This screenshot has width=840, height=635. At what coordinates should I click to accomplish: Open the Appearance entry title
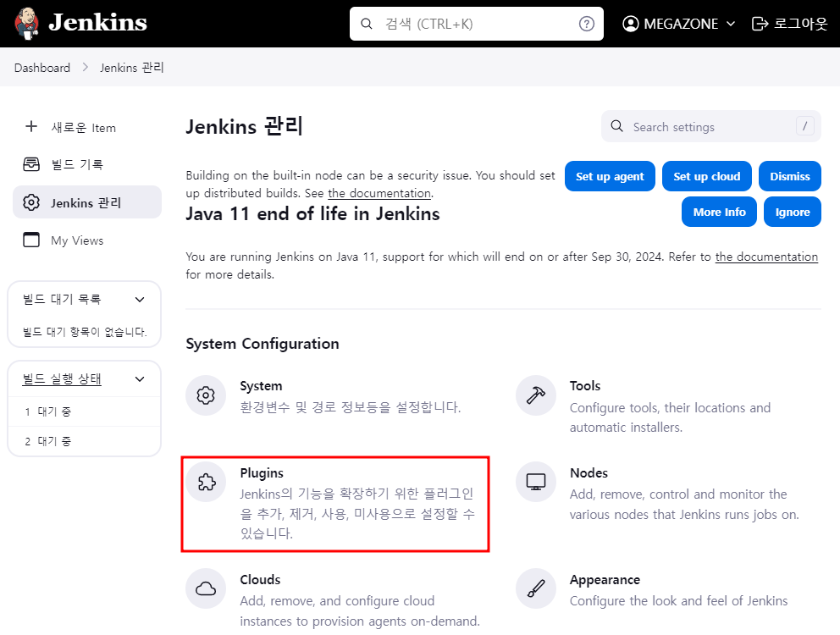(x=605, y=580)
